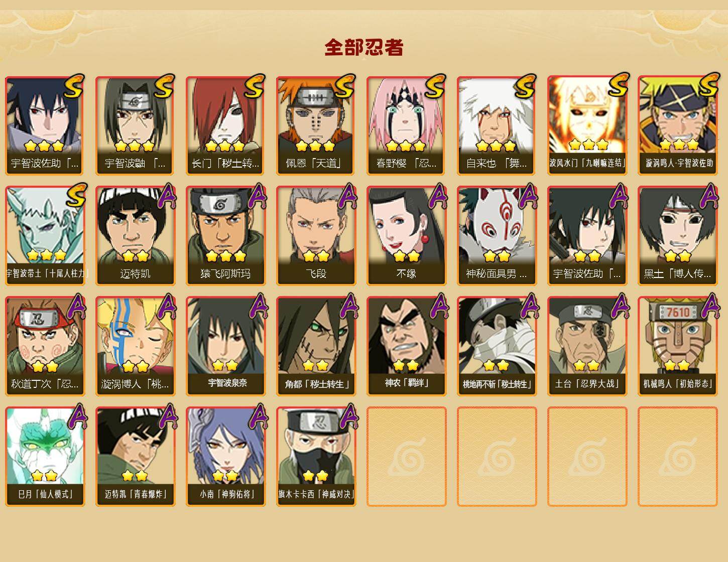The width and height of the screenshot is (728, 562).
Task: Select the 飞段 ninja card
Action: click(316, 236)
